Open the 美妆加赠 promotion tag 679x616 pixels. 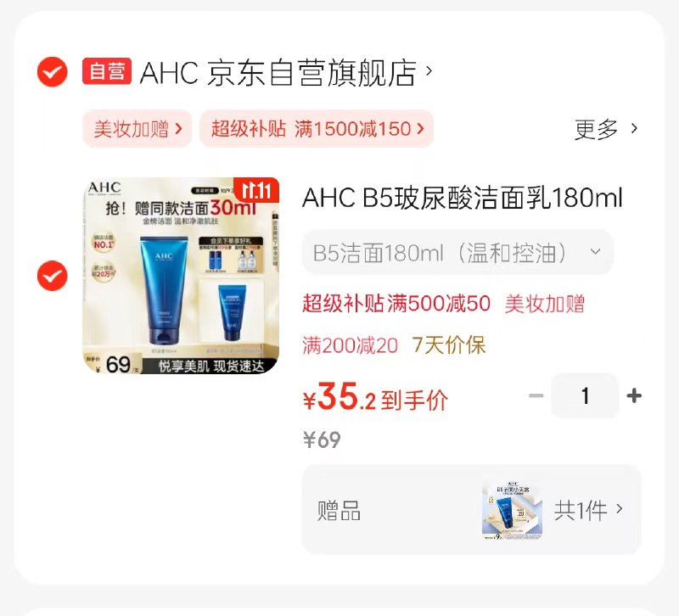(137, 129)
